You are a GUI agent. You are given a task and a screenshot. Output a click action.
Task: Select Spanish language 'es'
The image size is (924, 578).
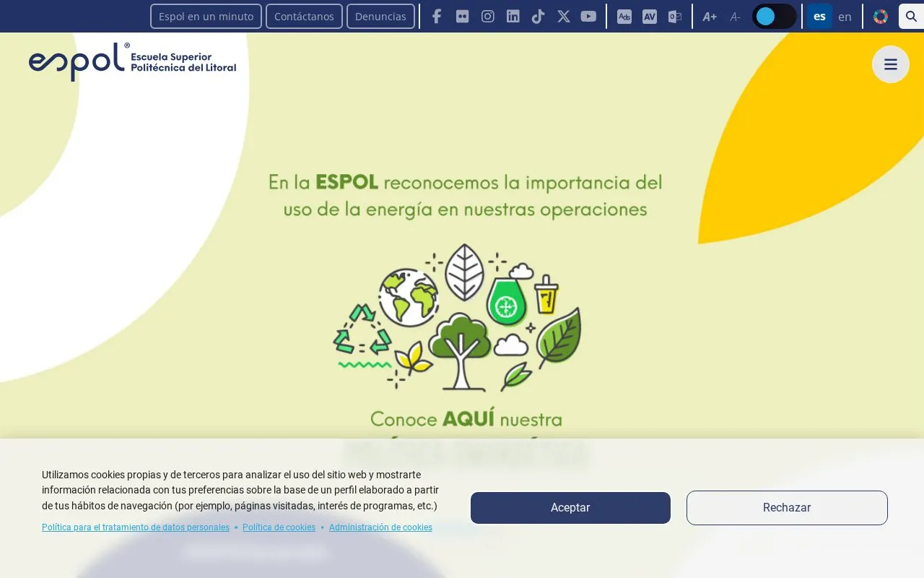[819, 16]
